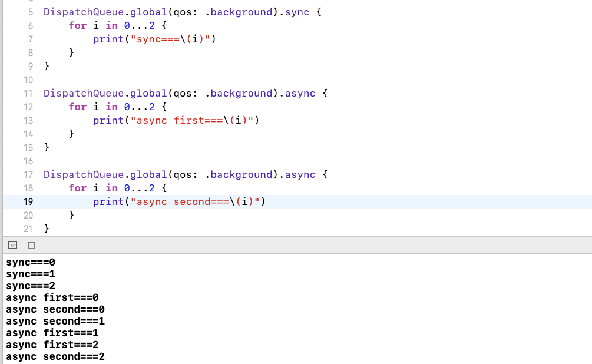
Task: Click the closing brace on line 21
Action: click(x=46, y=228)
